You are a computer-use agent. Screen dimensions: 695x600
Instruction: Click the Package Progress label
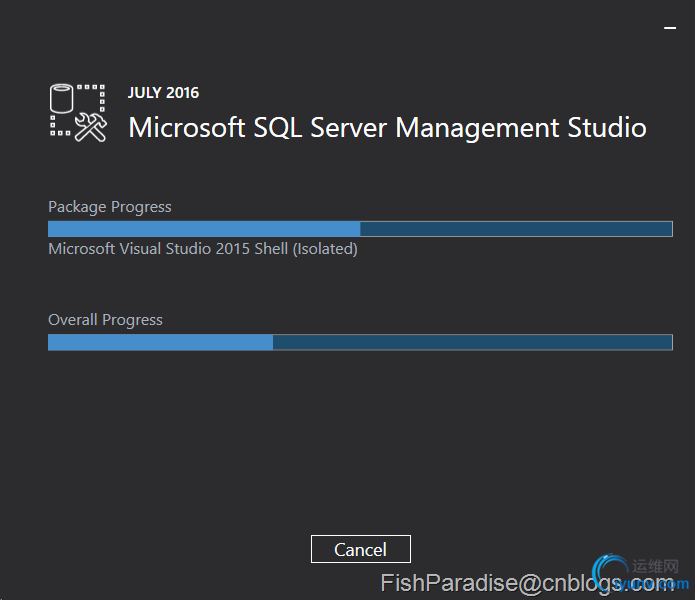coord(110,207)
